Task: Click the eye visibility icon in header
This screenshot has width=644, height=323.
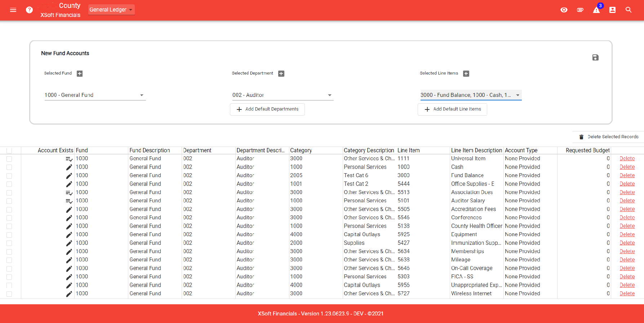Action: click(564, 10)
